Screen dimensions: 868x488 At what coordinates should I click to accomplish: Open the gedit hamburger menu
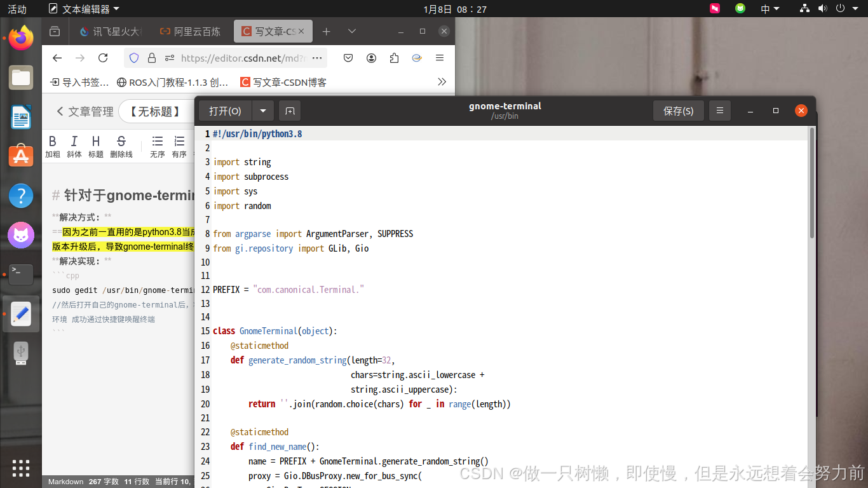719,110
